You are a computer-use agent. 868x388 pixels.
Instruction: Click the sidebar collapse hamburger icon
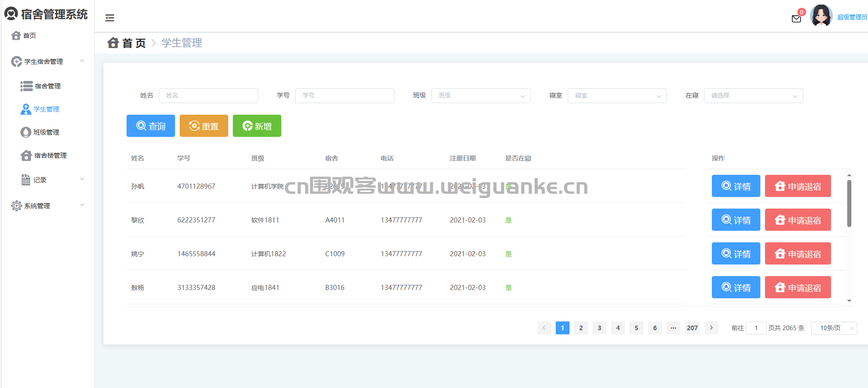(x=109, y=18)
